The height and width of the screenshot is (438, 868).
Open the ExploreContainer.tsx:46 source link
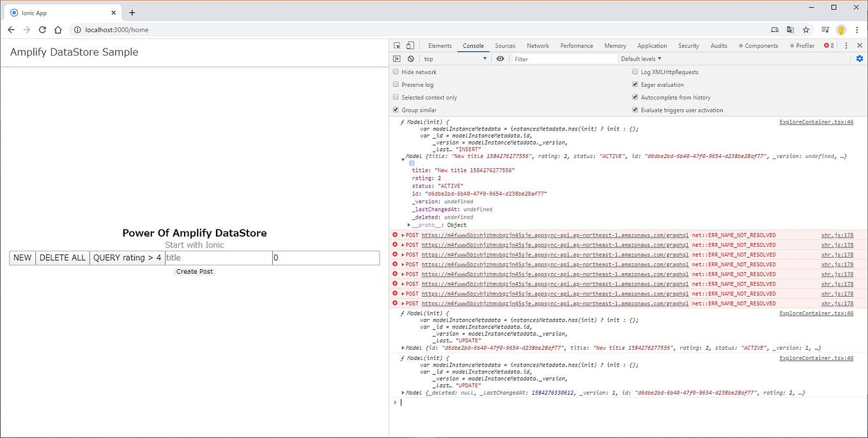[816, 121]
